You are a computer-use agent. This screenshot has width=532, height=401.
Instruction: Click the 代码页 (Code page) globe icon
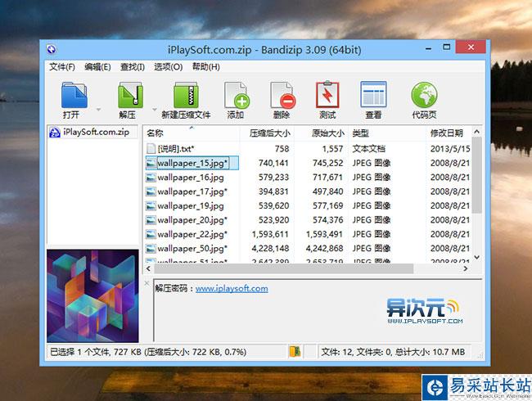coord(424,95)
